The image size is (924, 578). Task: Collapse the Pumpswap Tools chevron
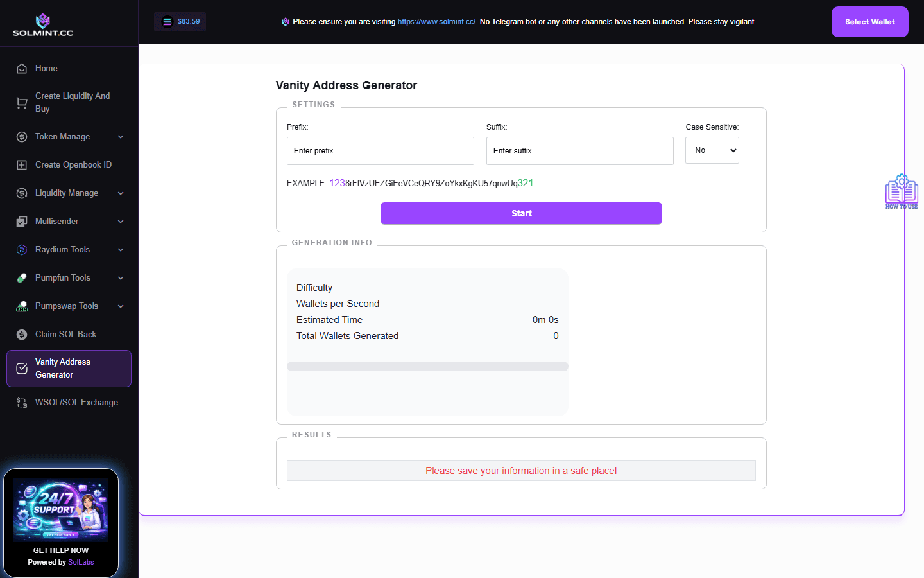coord(121,306)
